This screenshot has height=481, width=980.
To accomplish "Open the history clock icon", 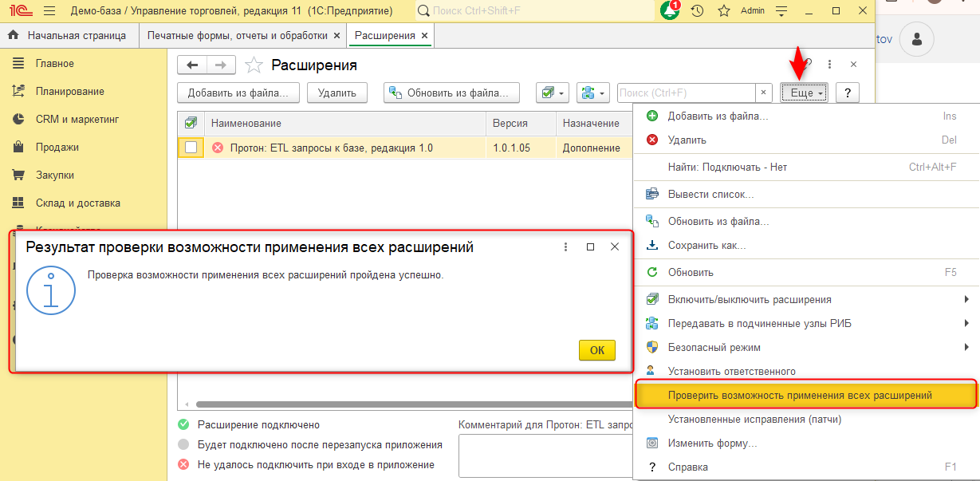I will tap(697, 11).
